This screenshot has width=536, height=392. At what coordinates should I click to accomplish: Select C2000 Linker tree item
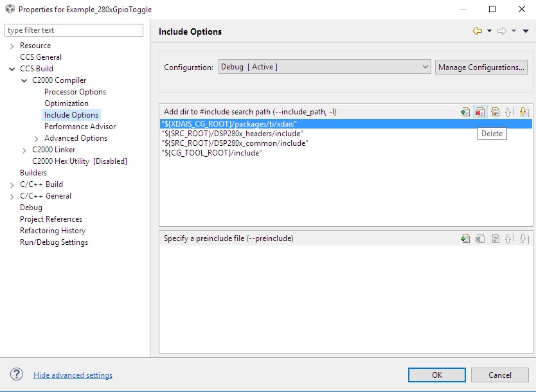click(54, 150)
